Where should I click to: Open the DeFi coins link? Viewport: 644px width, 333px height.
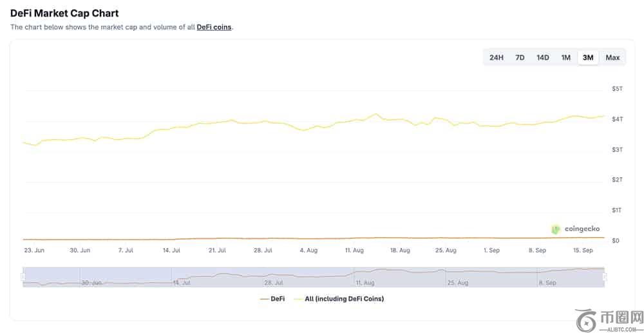point(214,28)
